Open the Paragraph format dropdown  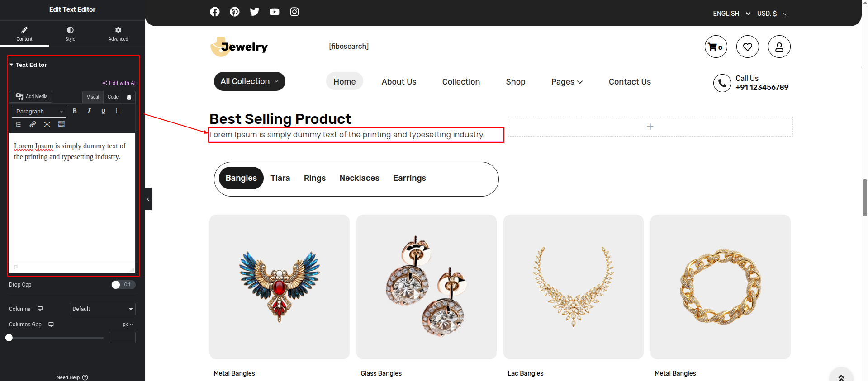(x=39, y=112)
